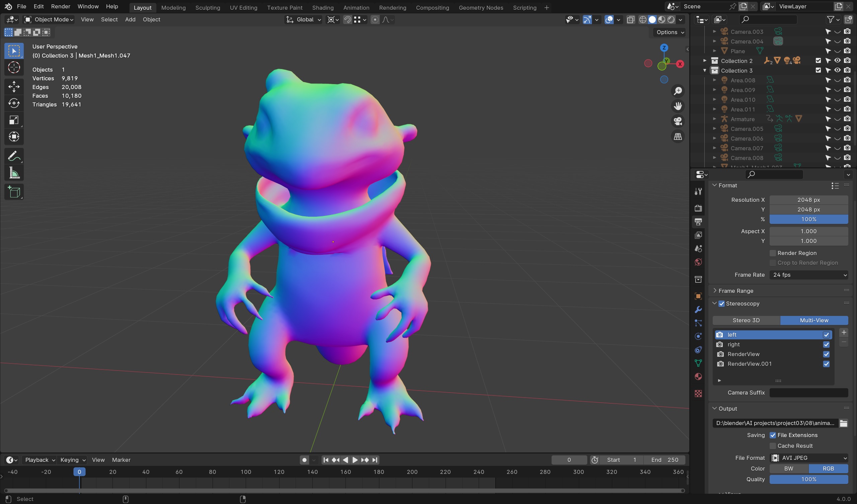Switch to the Sculpting workspace tab
This screenshot has width=857, height=504.
point(208,7)
